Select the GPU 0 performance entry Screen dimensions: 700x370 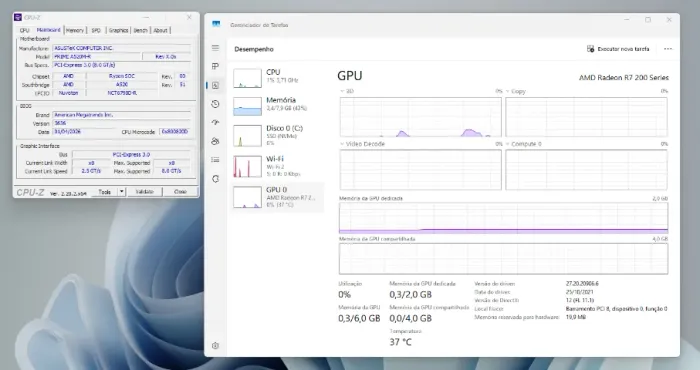[x=277, y=197]
